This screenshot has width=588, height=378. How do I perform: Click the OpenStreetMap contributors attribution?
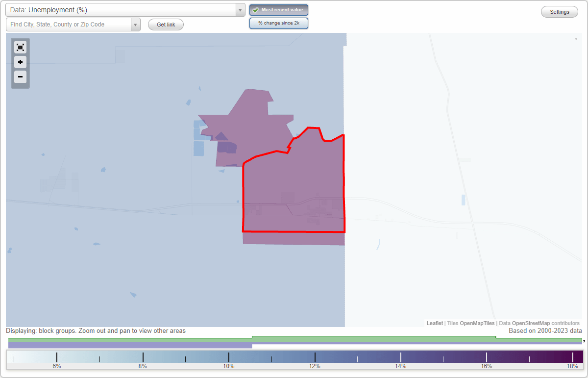coord(538,323)
